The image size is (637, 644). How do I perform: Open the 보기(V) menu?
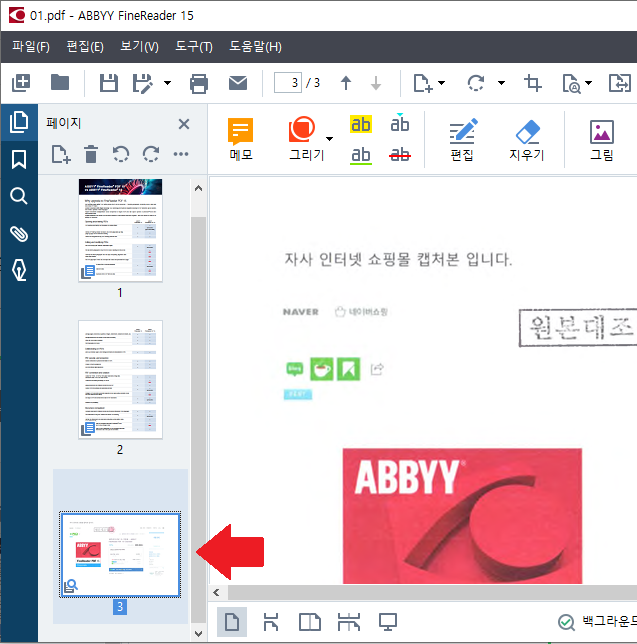(139, 46)
